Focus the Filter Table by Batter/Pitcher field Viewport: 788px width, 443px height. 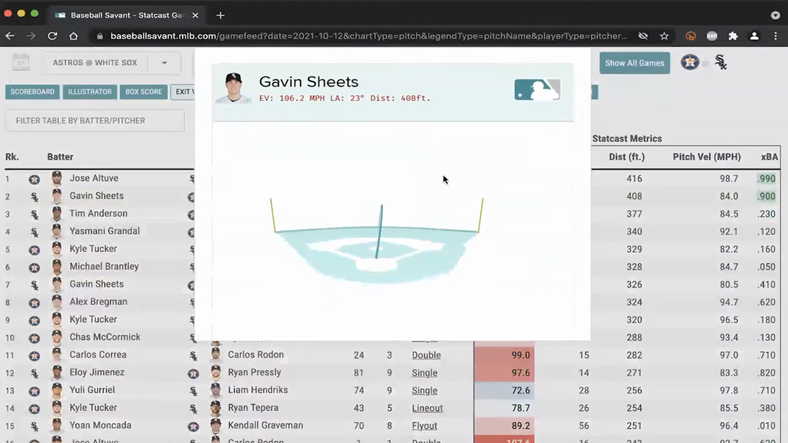(94, 121)
